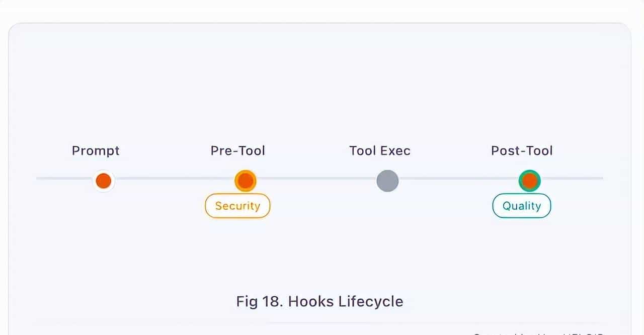
Task: Click the Tool Exec text label
Action: (x=380, y=150)
